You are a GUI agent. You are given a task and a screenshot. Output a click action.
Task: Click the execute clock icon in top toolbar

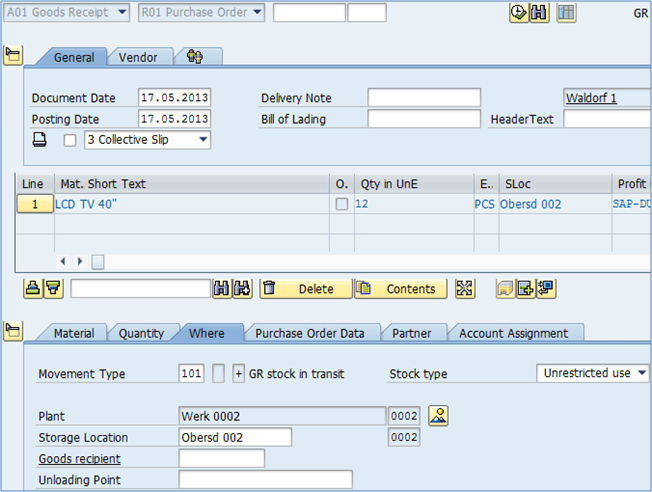coord(518,13)
